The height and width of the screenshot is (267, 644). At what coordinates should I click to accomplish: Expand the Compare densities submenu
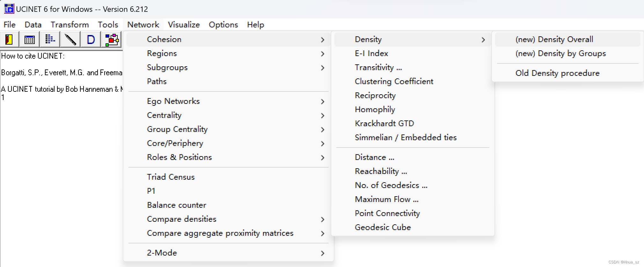click(x=181, y=219)
